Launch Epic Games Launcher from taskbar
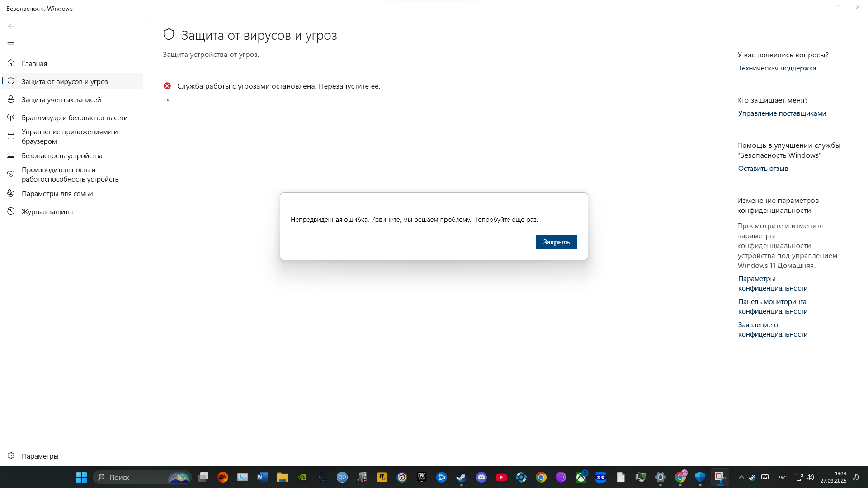Viewport: 868px width, 488px height. tap(422, 477)
